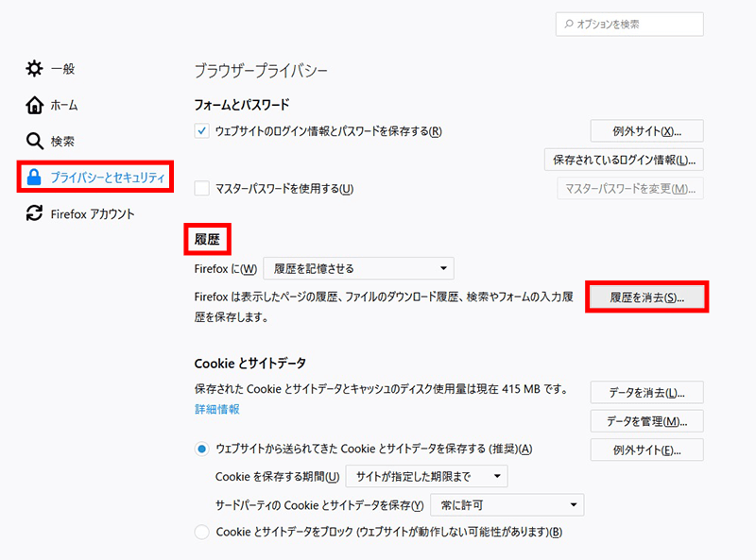Click the Cookie とサイトデータ heading
This screenshot has width=756, height=560.
[x=249, y=363]
